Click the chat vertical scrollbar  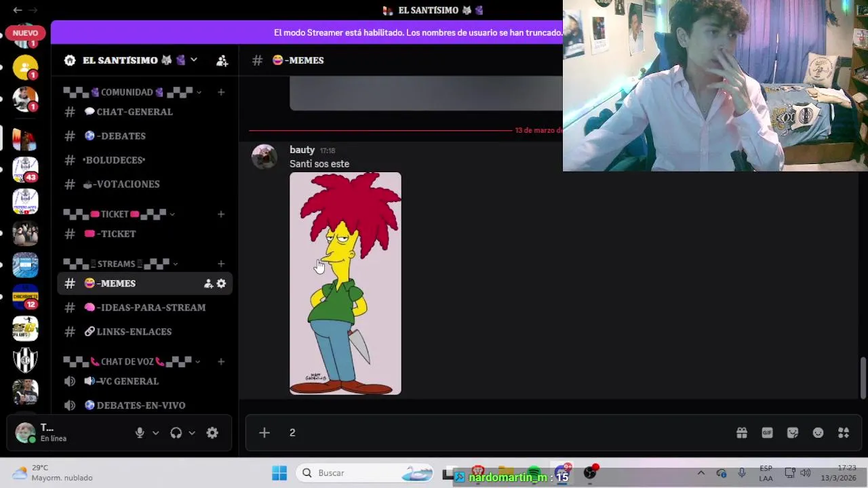[x=862, y=378]
